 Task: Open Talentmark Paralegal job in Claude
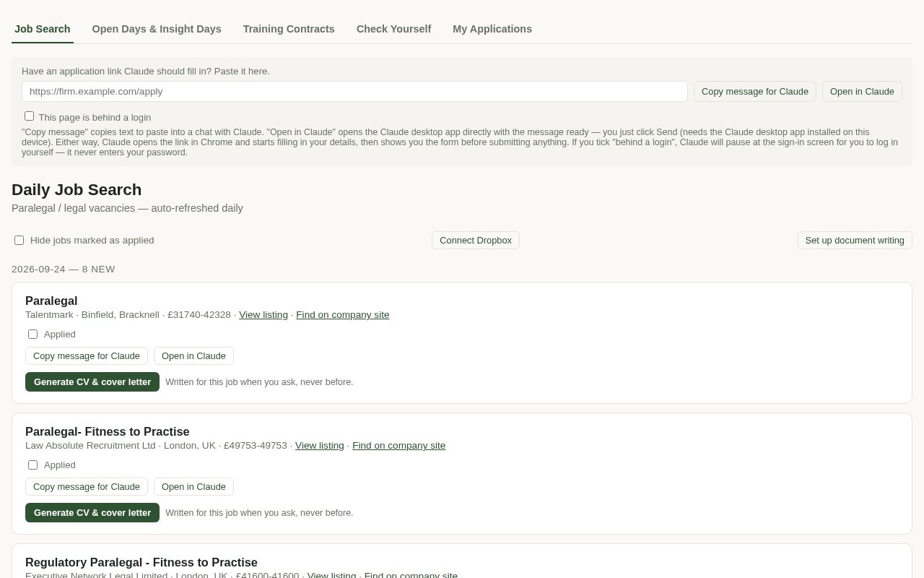tap(193, 356)
